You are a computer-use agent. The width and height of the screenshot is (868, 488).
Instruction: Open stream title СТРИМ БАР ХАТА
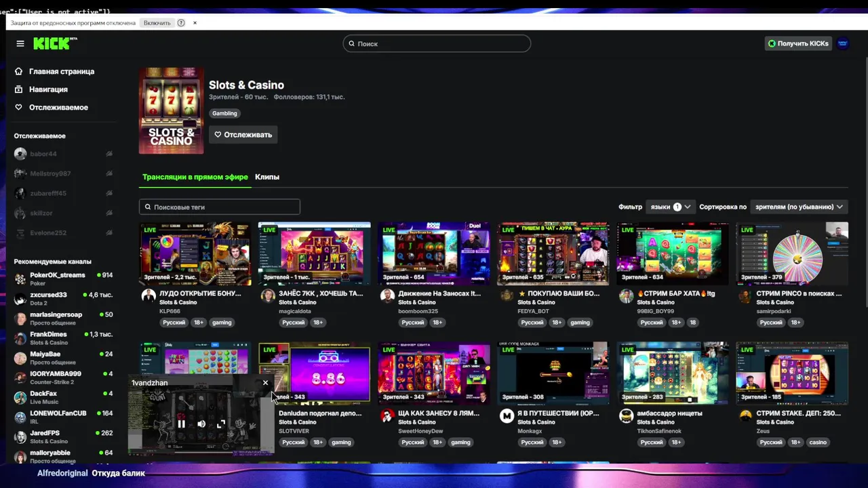pyautogui.click(x=676, y=293)
